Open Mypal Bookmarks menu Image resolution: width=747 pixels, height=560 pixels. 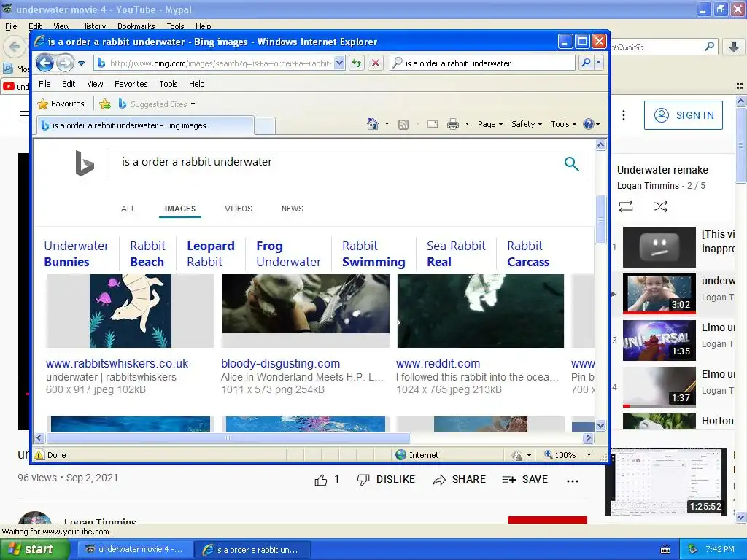136,26
